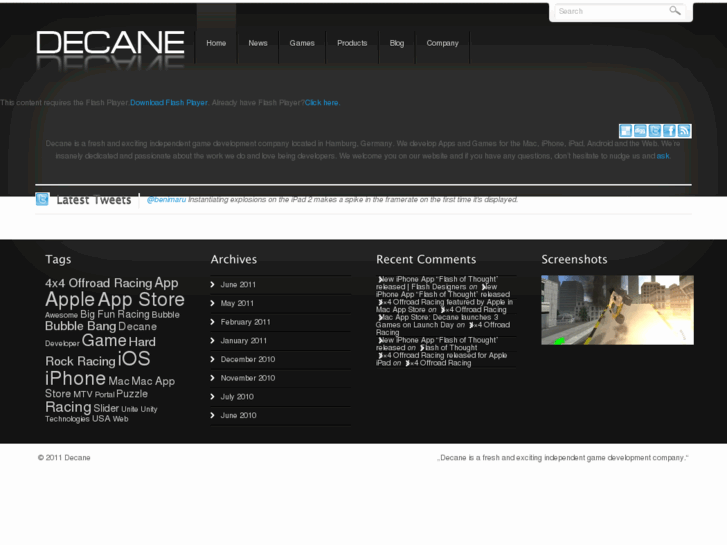Click the arrow bullet beside November 2010
This screenshot has height=545, width=727.
pos(212,378)
